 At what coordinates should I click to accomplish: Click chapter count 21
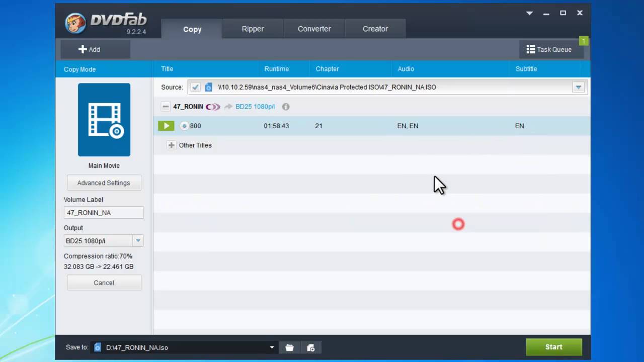[318, 126]
